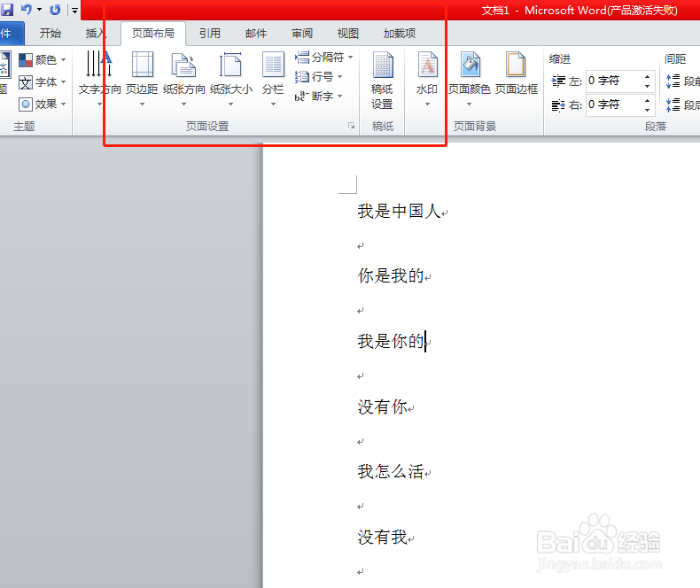Click the 页面边框 page borders icon

pos(516,65)
